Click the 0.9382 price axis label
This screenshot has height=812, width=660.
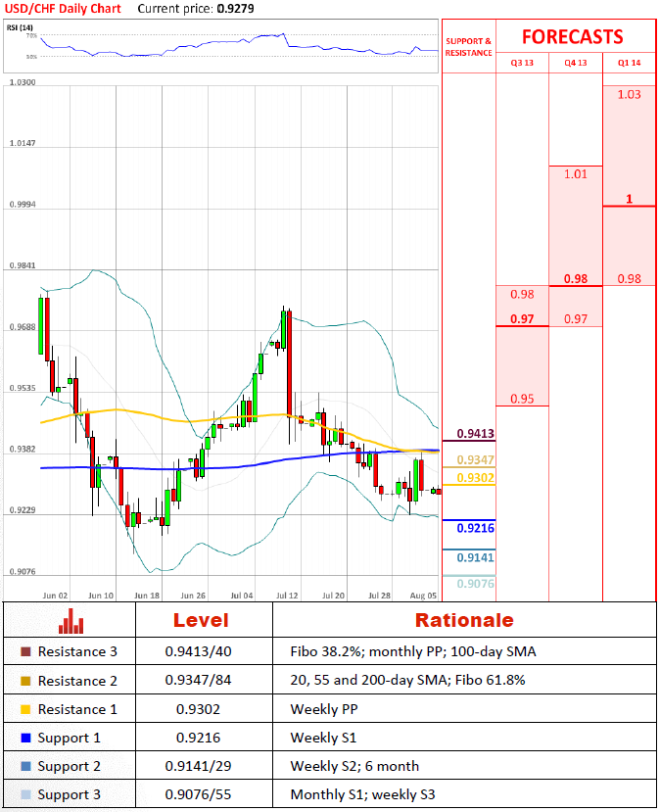(23, 449)
